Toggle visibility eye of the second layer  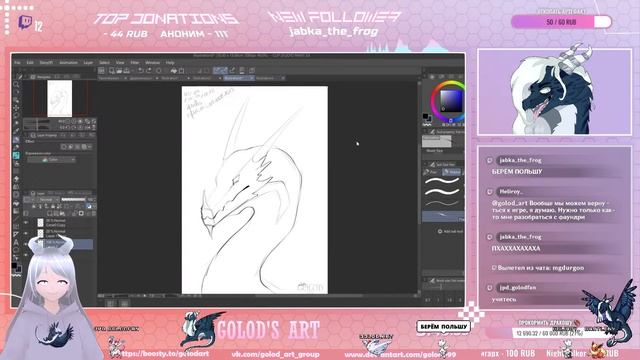[26, 233]
